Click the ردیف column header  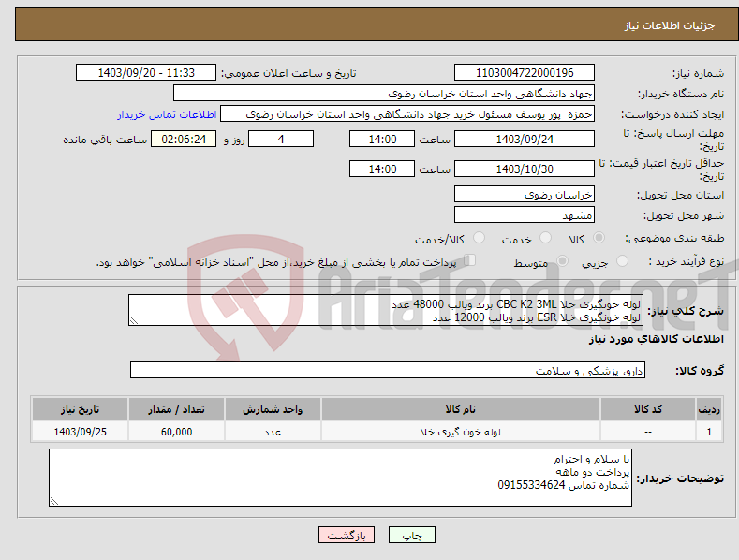click(709, 409)
